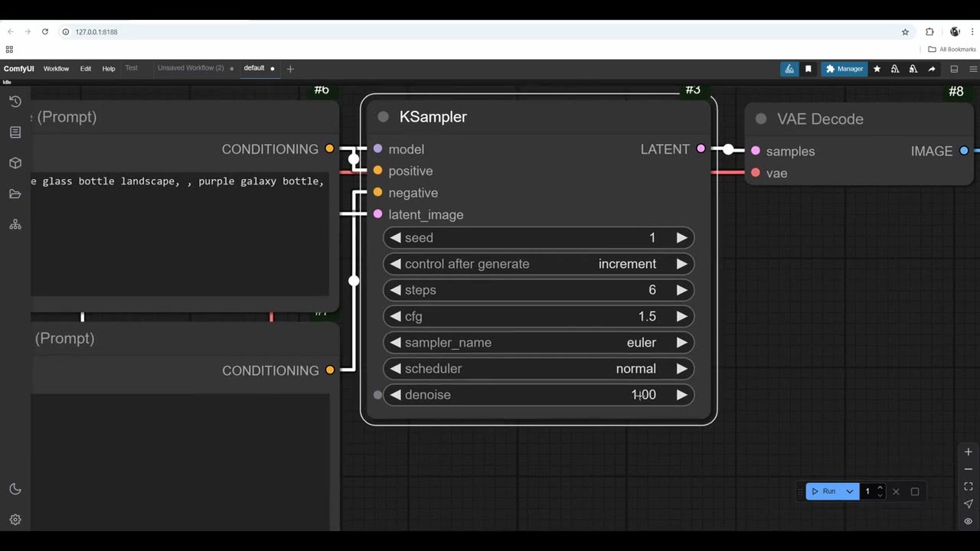Image resolution: width=980 pixels, height=551 pixels.
Task: Decrease the steps value with left arrow
Action: point(395,290)
